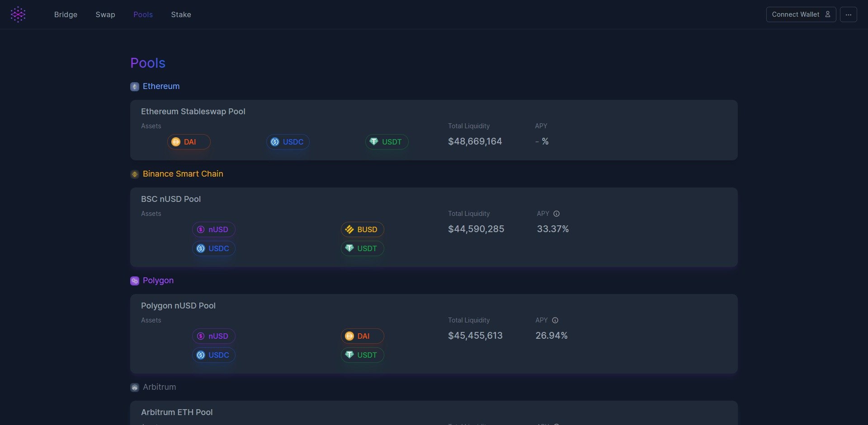The height and width of the screenshot is (425, 868).
Task: Open the Swap tab
Action: (x=105, y=14)
